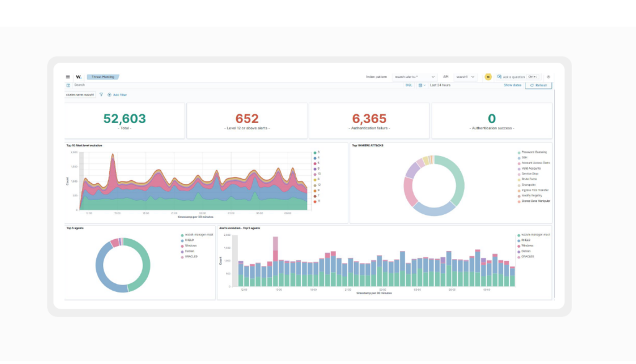
Task: Open the Last 24 hours time picker
Action: coord(440,85)
